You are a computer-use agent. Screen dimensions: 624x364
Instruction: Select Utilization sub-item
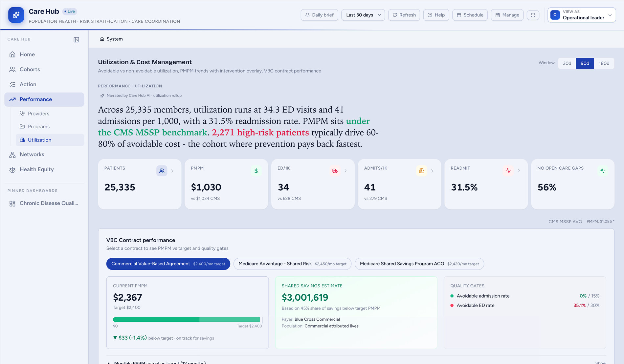click(x=50, y=140)
